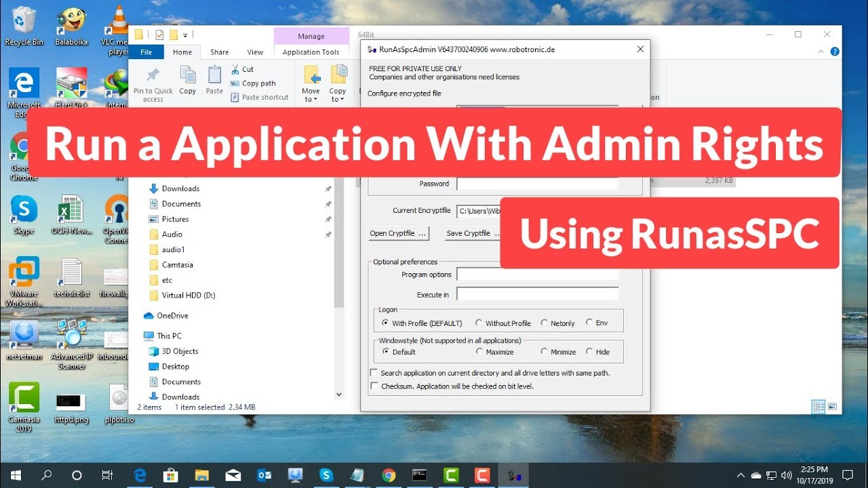Click the Copy icon in Explorer ribbon
The width and height of the screenshot is (868, 488).
[x=188, y=76]
